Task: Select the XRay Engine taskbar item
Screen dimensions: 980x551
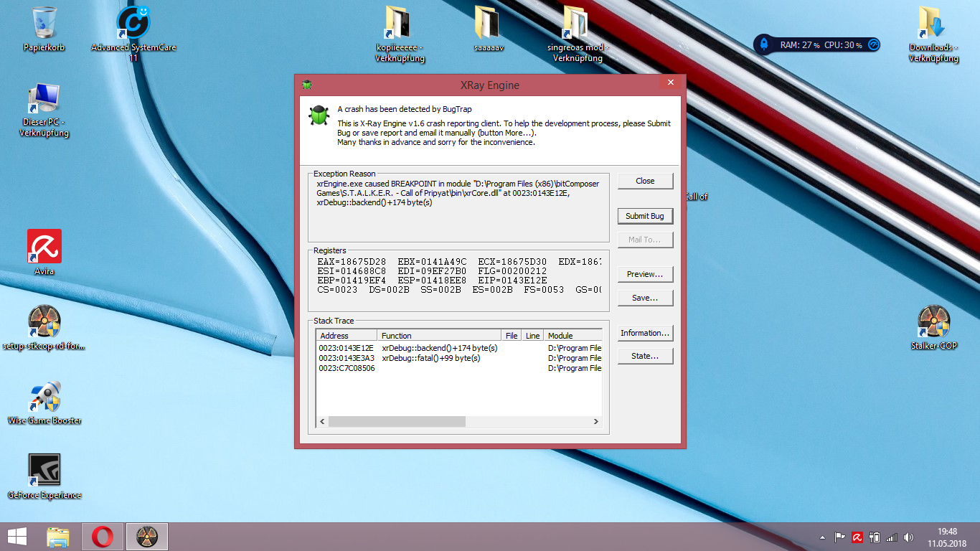Action: (147, 537)
